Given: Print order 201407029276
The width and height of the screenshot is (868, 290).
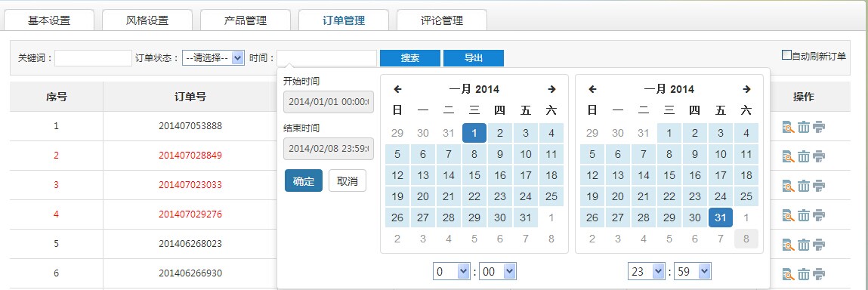Looking at the screenshot, I should click(x=819, y=215).
